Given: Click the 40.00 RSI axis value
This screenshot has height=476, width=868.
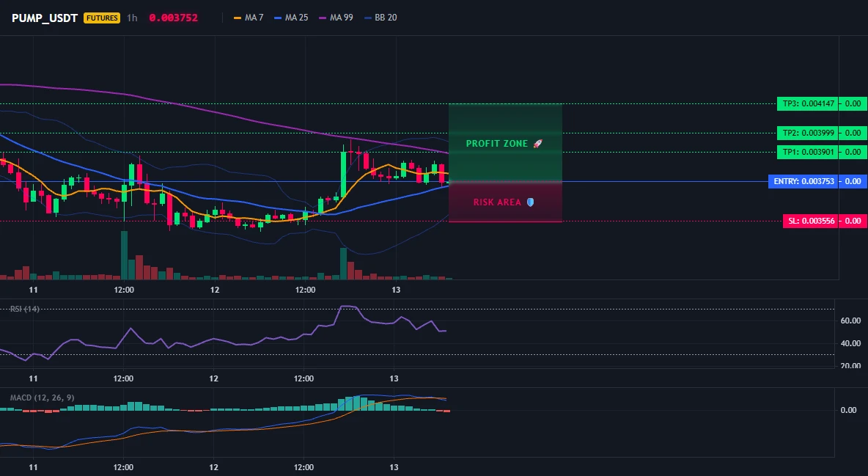Looking at the screenshot, I should (850, 343).
